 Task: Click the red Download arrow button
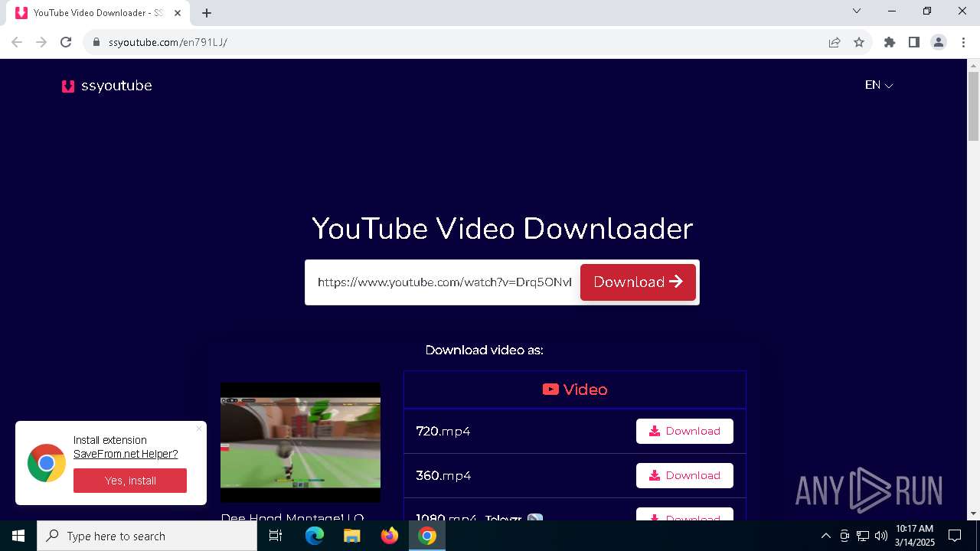pyautogui.click(x=638, y=282)
